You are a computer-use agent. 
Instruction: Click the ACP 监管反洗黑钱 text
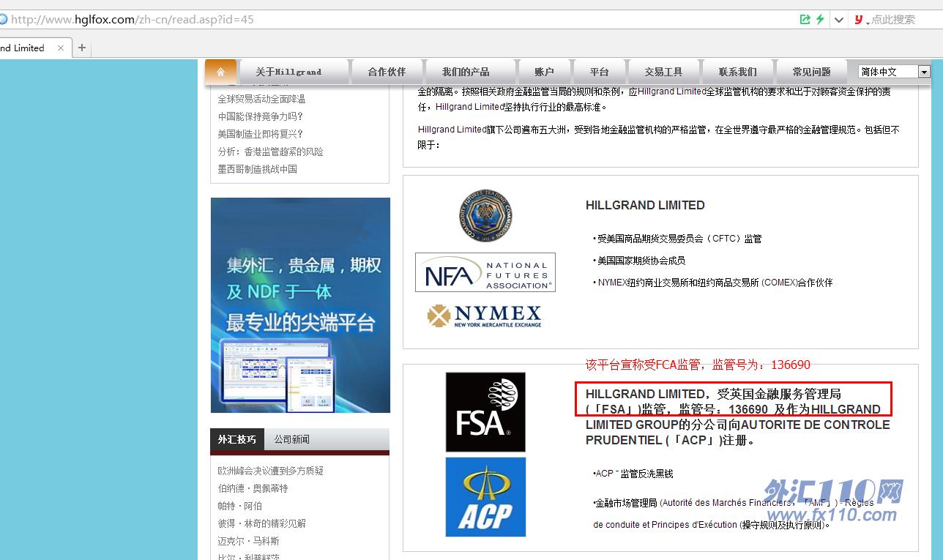click(634, 474)
